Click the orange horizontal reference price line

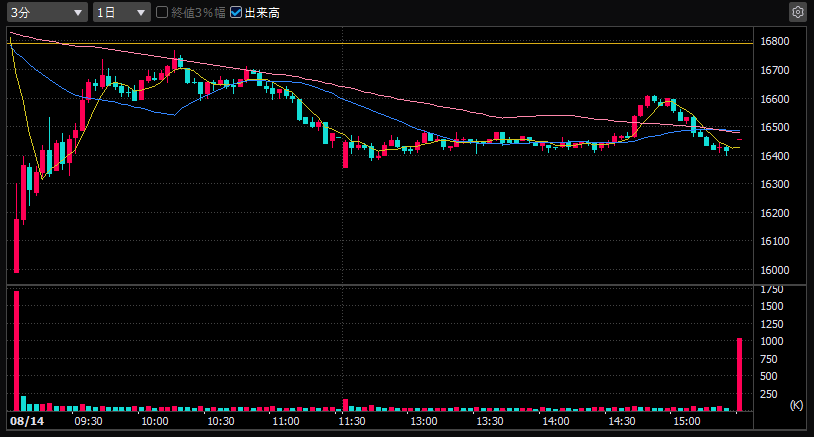(382, 44)
